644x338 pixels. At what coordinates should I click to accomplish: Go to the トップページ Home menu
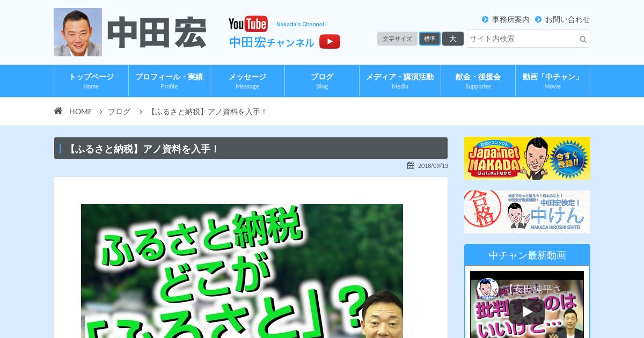(x=91, y=81)
